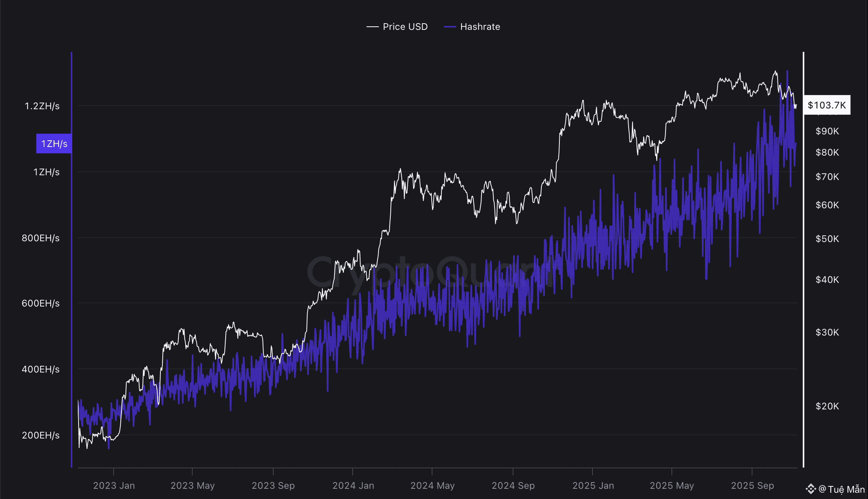Click the Binance logo icon near watermark
The image size is (868, 499).
point(811,489)
